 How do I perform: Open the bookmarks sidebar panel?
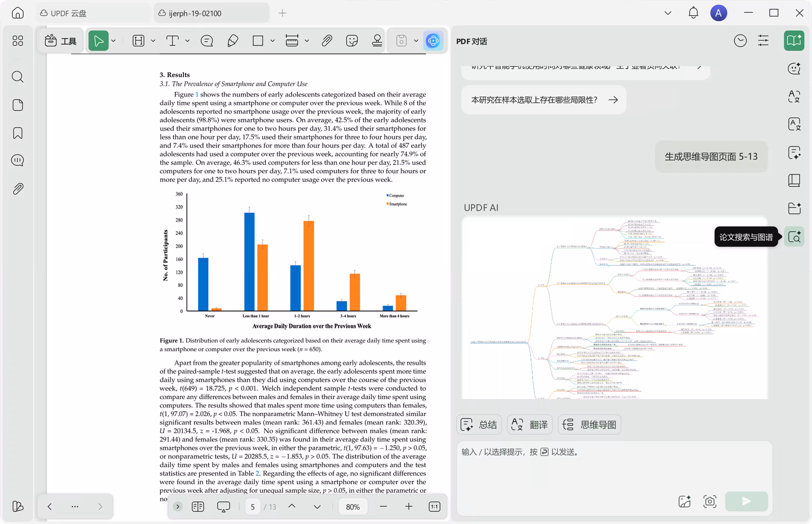(x=18, y=133)
